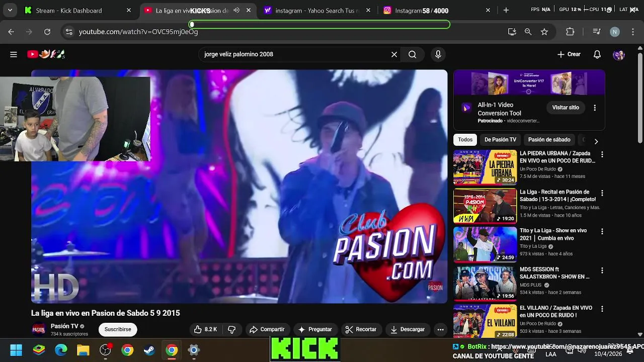The height and width of the screenshot is (362, 644).
Task: Open more actions ellipsis under the video
Action: [x=440, y=329]
